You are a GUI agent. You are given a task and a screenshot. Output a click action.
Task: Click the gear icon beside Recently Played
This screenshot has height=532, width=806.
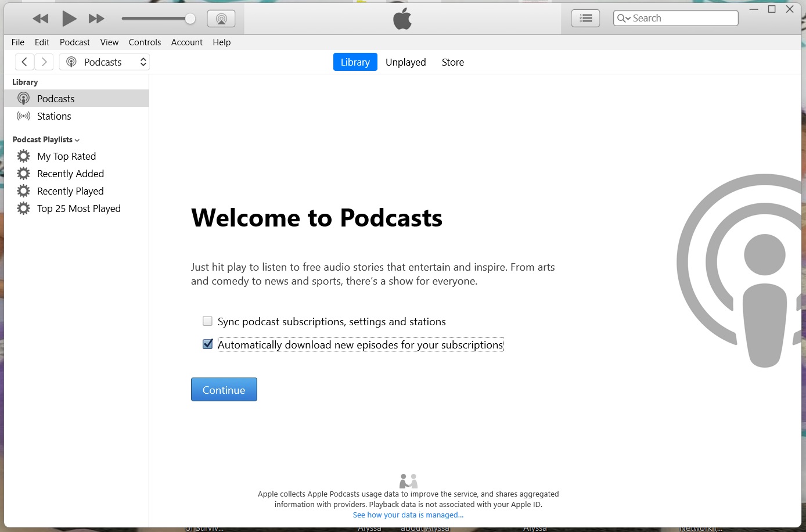[x=23, y=191]
